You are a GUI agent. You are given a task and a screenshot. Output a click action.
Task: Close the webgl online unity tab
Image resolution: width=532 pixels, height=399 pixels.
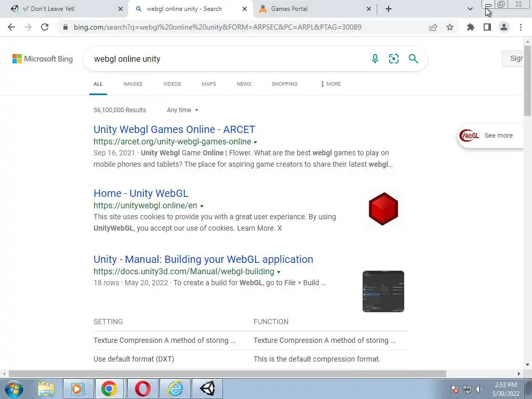[x=245, y=9]
